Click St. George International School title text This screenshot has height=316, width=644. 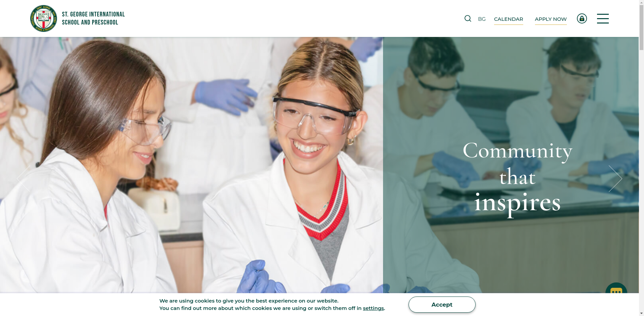(x=93, y=18)
